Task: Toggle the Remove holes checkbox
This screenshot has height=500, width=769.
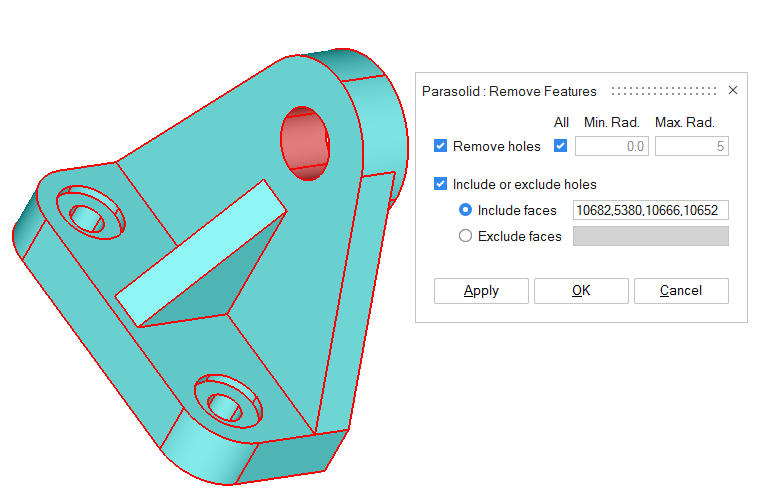Action: 441,146
